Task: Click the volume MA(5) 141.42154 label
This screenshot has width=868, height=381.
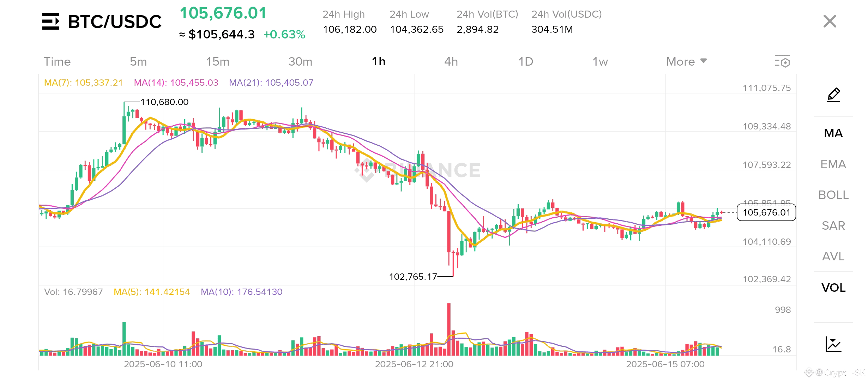Action: [x=152, y=292]
